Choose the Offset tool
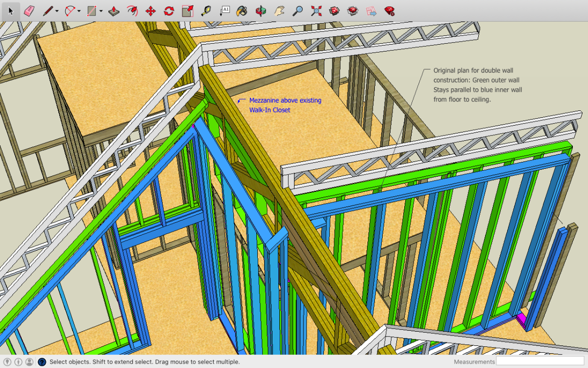The width and height of the screenshot is (588, 368). (132, 11)
